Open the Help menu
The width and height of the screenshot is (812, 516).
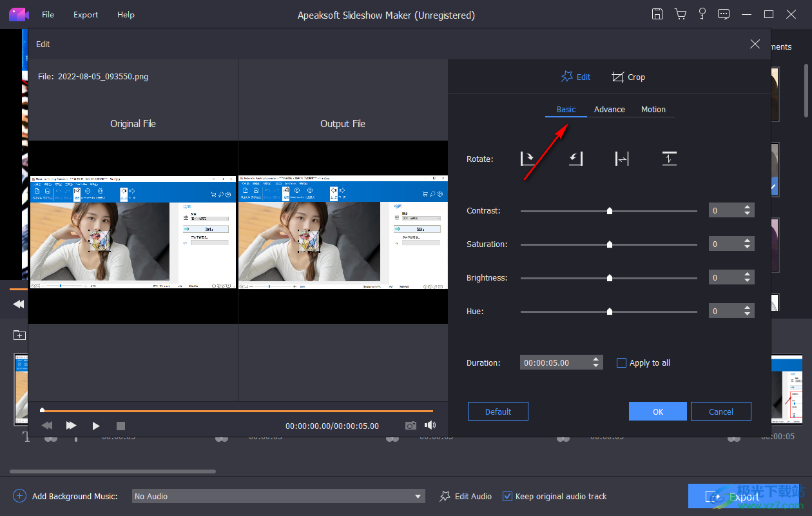[126, 14]
